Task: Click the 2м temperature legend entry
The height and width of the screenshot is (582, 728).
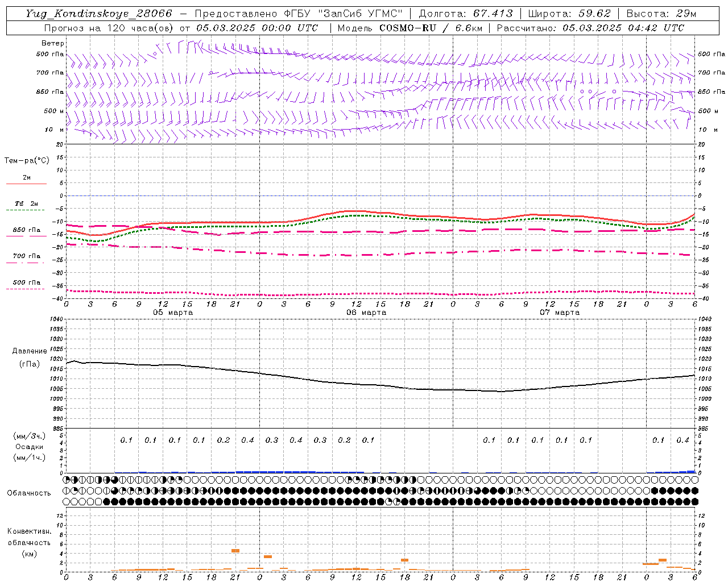Action: click(x=27, y=178)
